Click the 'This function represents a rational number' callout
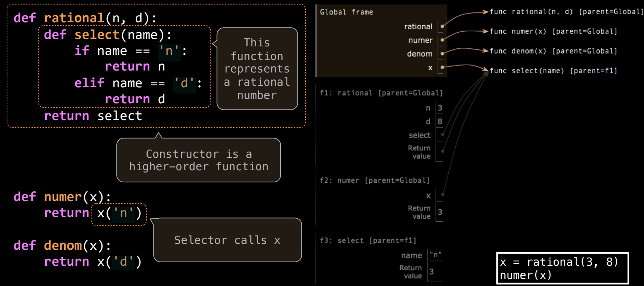The height and width of the screenshot is (286, 644). click(x=257, y=69)
